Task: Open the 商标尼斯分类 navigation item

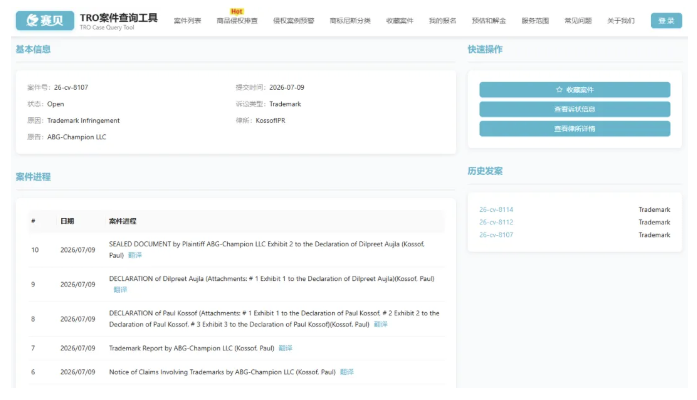Action: pos(350,21)
